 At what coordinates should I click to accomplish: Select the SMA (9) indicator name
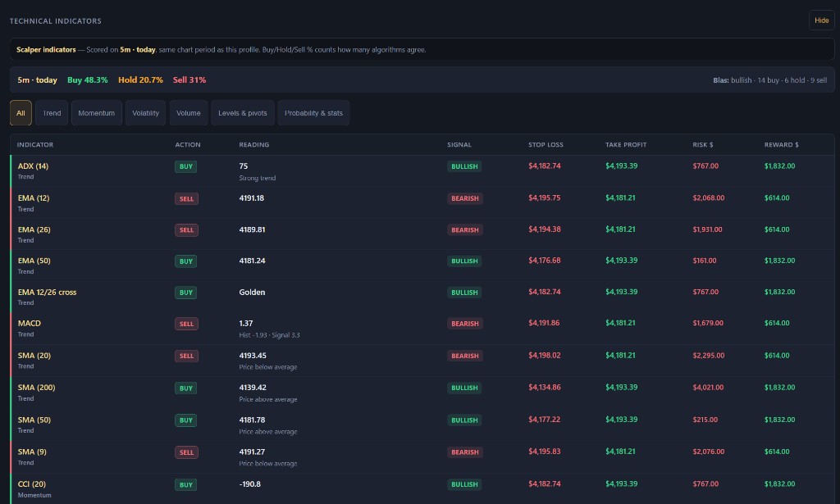[x=32, y=452]
